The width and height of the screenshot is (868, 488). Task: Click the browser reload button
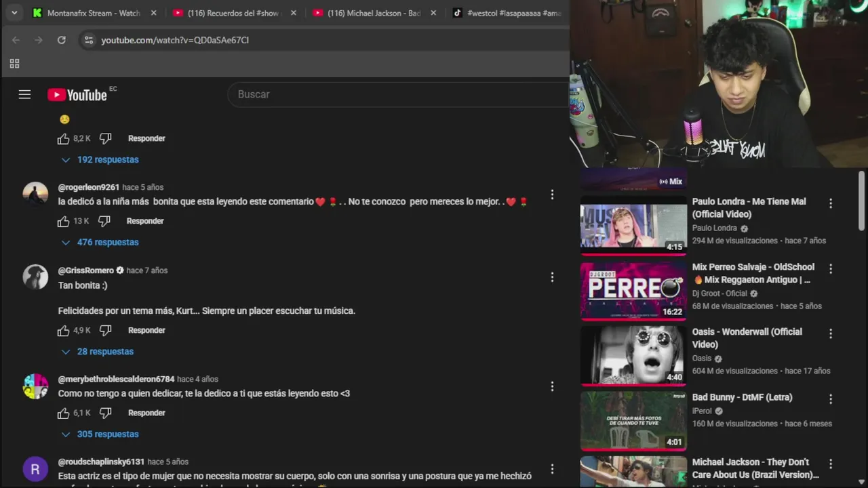click(61, 40)
